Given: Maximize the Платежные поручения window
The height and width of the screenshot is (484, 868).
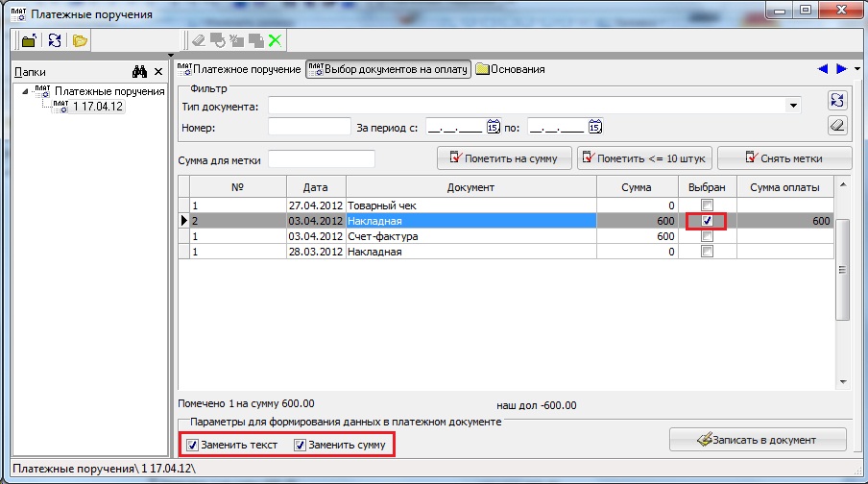Looking at the screenshot, I should [x=806, y=10].
